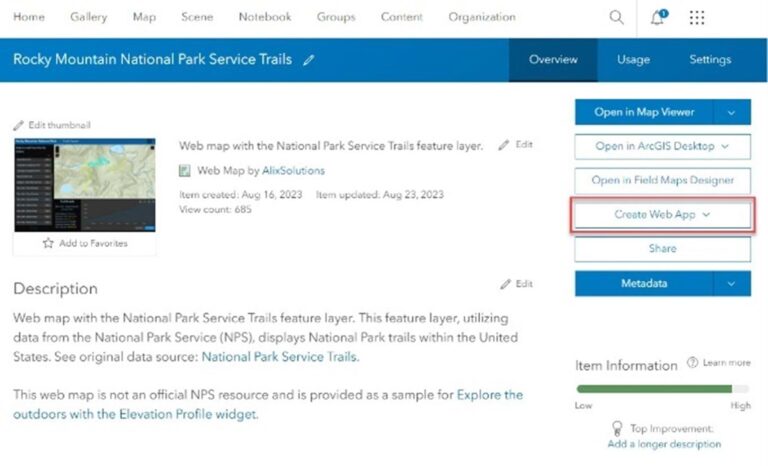The height and width of the screenshot is (466, 768).
Task: Click Edit pencil beside Description heading
Action: tap(505, 284)
